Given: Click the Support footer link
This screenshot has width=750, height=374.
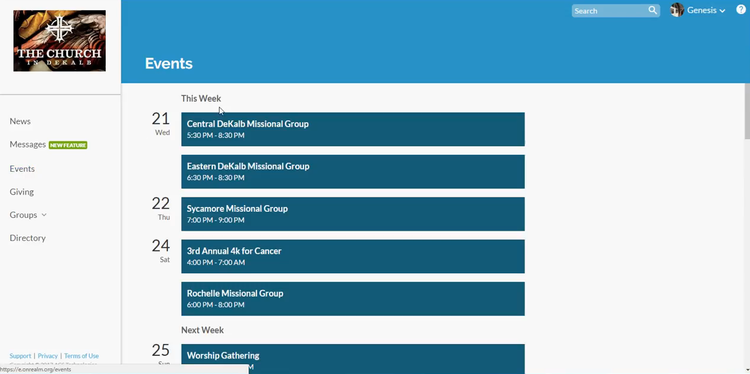Looking at the screenshot, I should pos(20,356).
